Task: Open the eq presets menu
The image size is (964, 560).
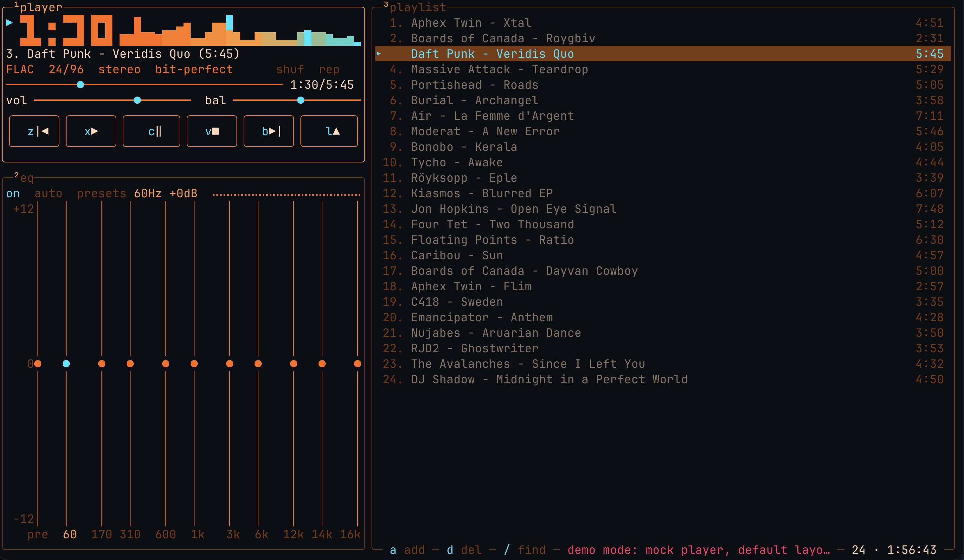Action: (x=101, y=193)
